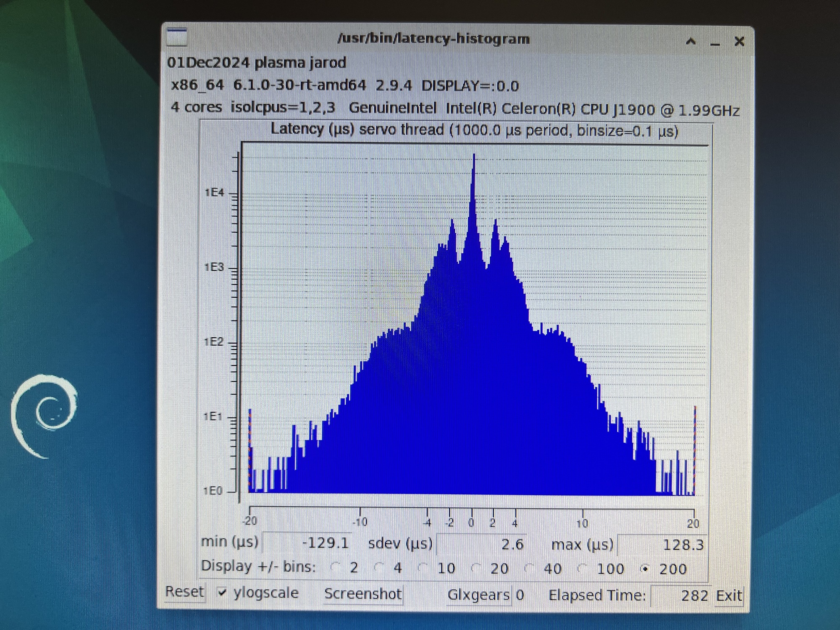The height and width of the screenshot is (630, 840).
Task: Click the kernel version '6.1.0-30-rt-amd64' text
Action: [299, 85]
